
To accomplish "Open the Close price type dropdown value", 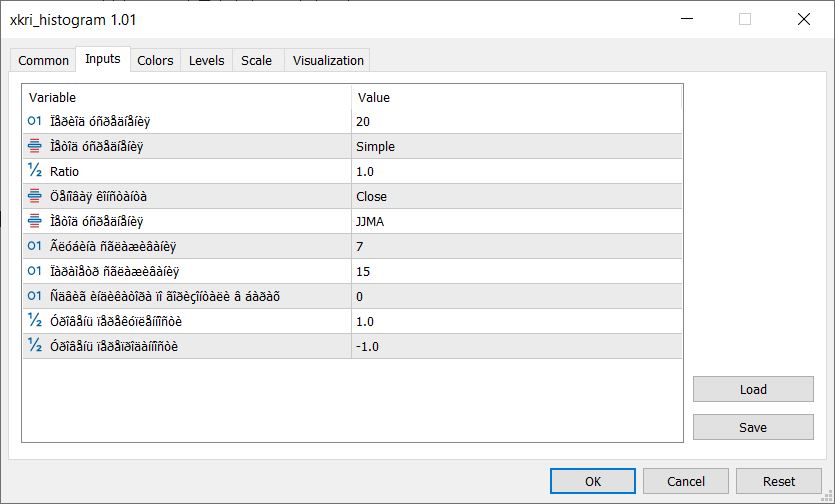I will point(515,196).
